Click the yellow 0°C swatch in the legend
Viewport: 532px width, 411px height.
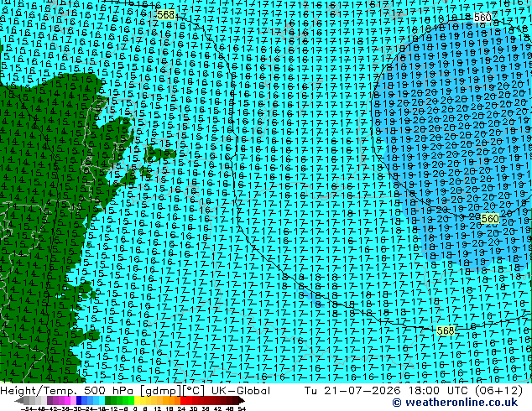click(x=137, y=401)
